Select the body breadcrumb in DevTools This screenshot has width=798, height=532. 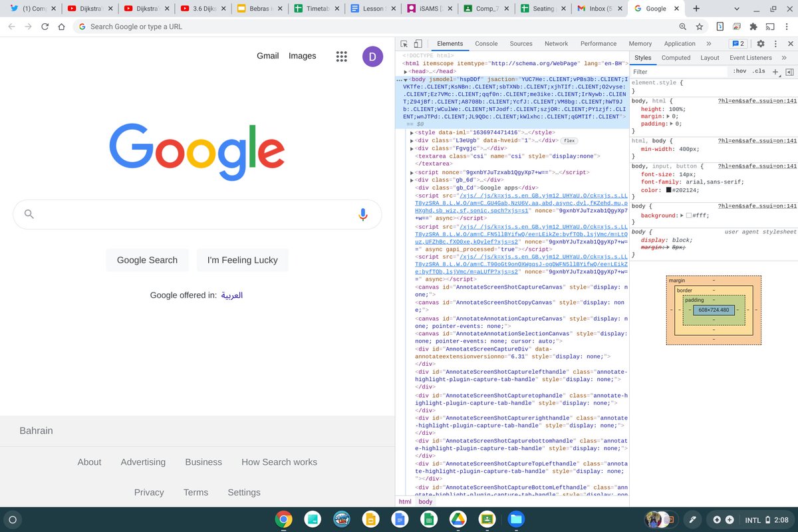(426, 501)
